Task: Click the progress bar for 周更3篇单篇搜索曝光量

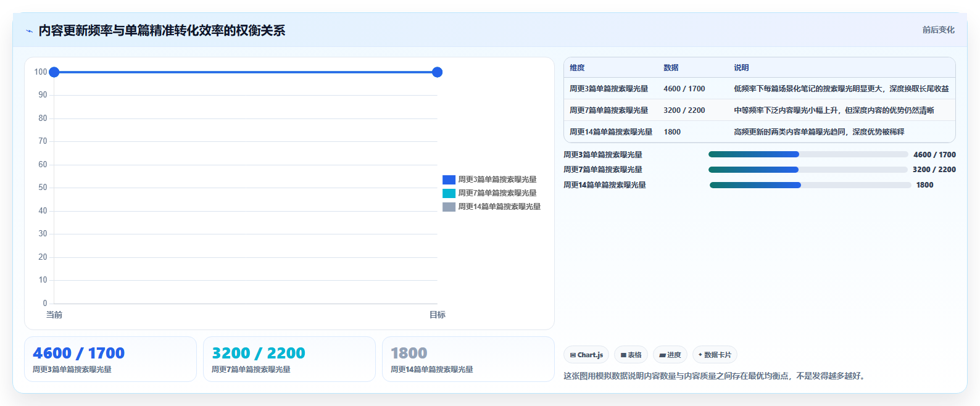Action: click(x=808, y=154)
